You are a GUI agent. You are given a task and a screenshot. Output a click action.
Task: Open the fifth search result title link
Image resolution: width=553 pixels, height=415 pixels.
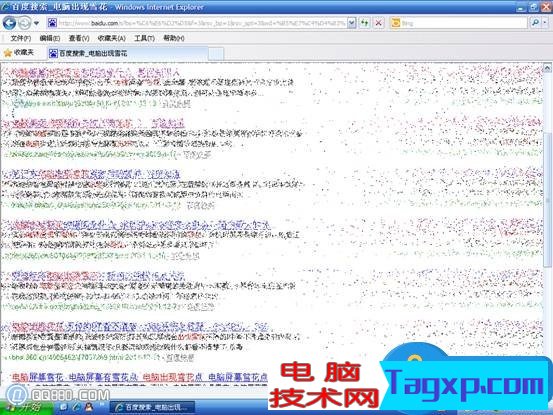[x=98, y=276]
